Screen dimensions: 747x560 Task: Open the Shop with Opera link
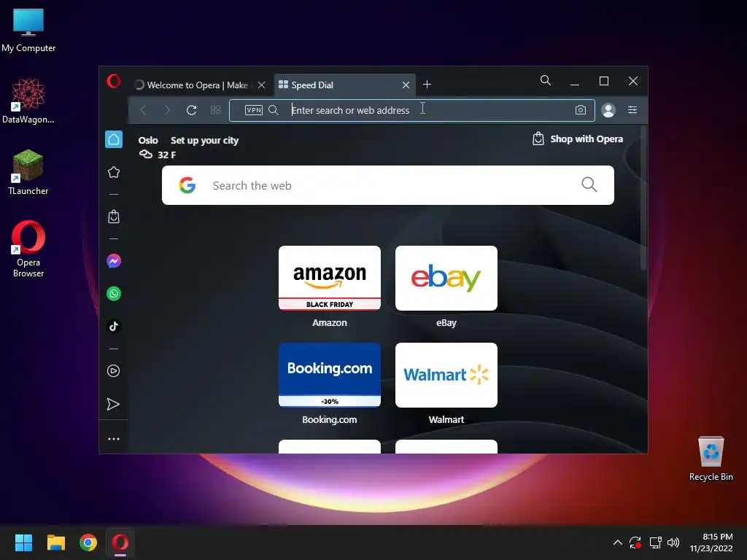coord(578,139)
